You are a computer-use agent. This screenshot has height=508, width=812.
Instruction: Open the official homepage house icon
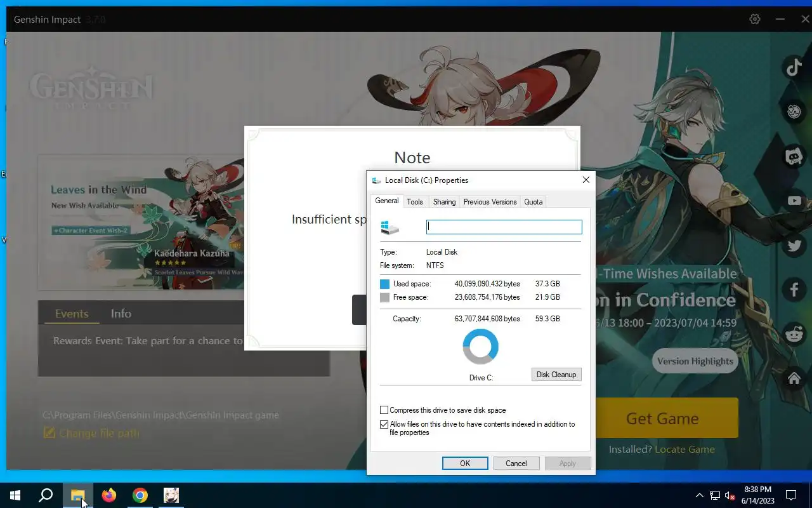coord(794,378)
